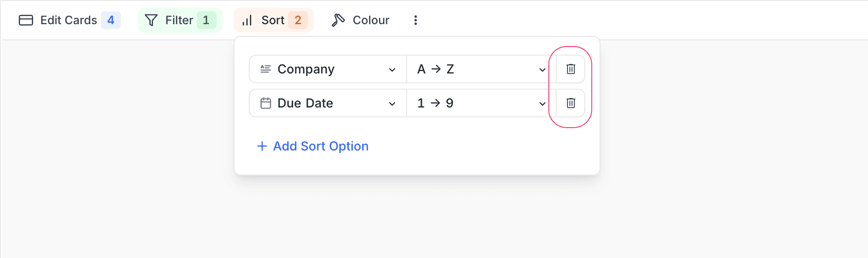Open the A → Z order dropdown

pyautogui.click(x=542, y=69)
